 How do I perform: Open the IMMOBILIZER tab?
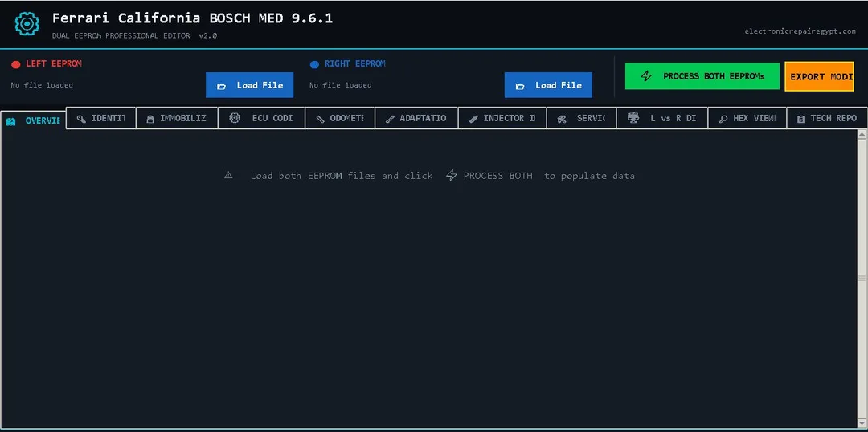(177, 118)
